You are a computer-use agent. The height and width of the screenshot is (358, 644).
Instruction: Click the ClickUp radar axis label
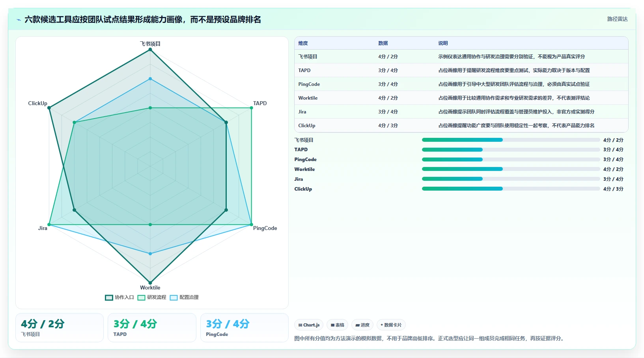pos(37,103)
